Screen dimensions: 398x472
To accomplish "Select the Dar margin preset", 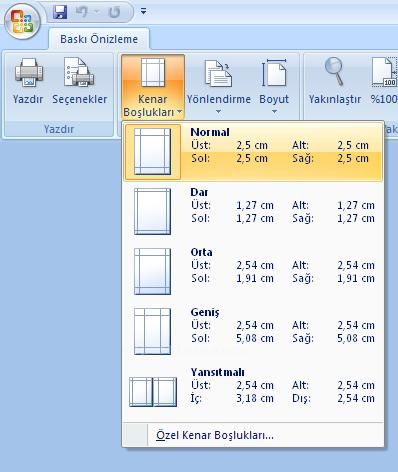I will [x=253, y=211].
